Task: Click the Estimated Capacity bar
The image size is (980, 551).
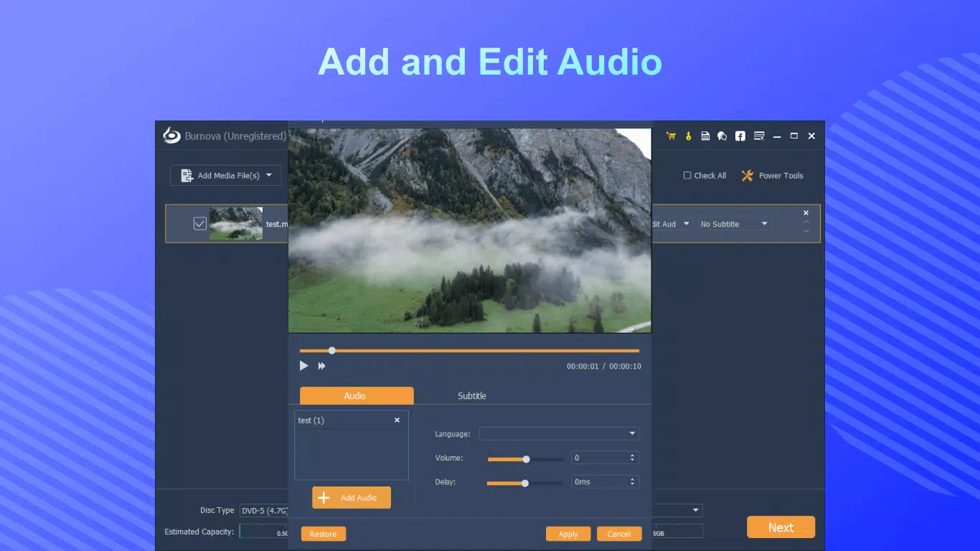Action: 264,532
